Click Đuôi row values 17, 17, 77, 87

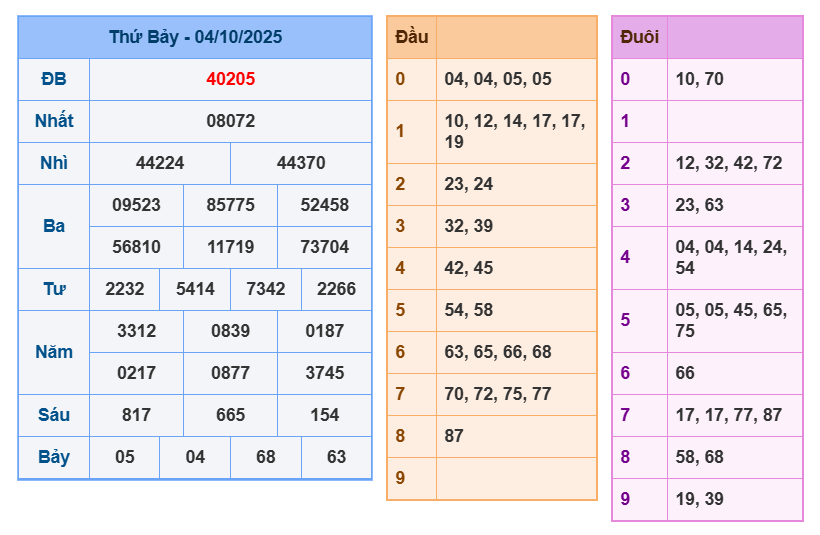pos(729,415)
